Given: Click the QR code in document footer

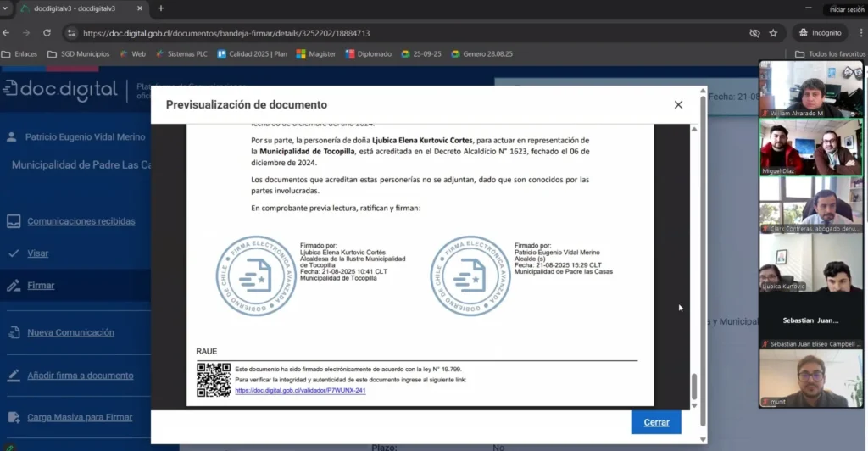Looking at the screenshot, I should [214, 380].
